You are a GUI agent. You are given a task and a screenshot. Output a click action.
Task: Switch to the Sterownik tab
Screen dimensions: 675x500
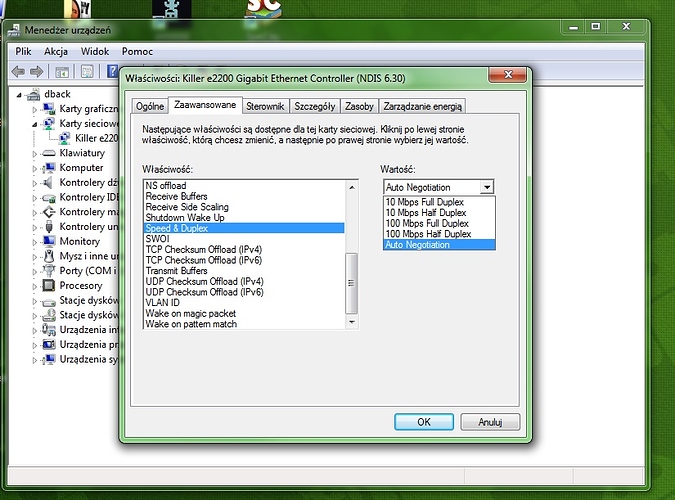(x=265, y=106)
